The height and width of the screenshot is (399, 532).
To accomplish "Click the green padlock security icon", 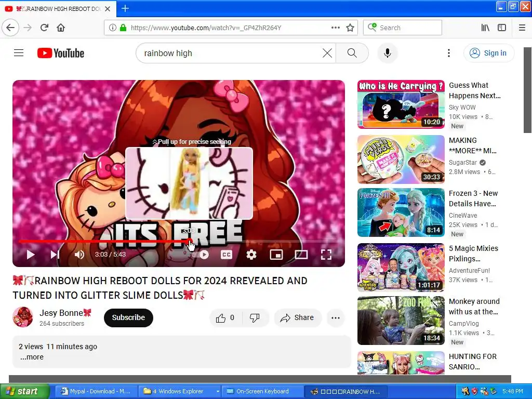I will pos(123,28).
